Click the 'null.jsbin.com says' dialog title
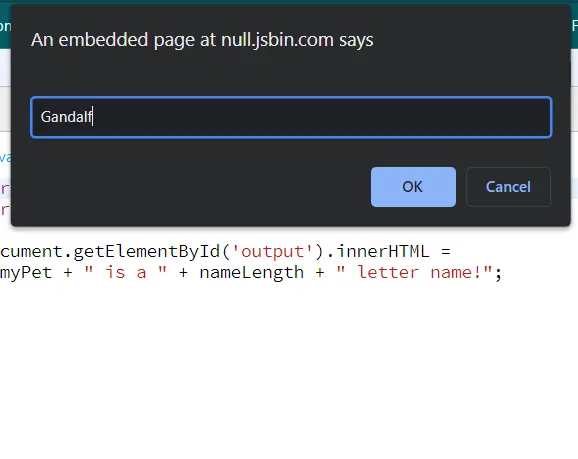578x459 pixels. (x=202, y=39)
